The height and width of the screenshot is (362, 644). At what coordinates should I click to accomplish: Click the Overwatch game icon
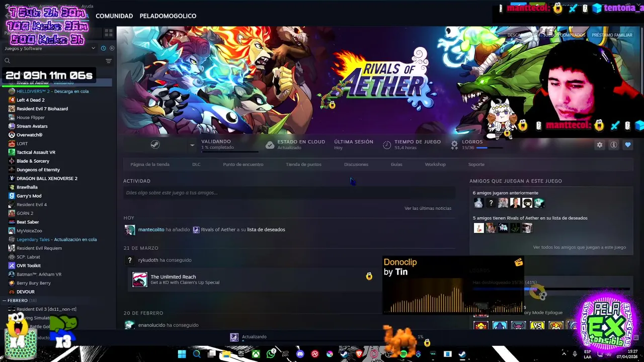[12, 135]
